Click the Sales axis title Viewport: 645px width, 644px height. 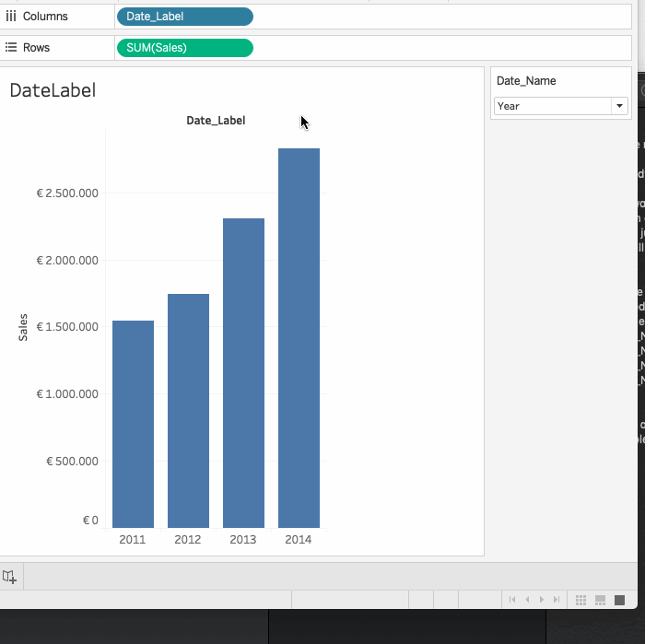coord(23,327)
